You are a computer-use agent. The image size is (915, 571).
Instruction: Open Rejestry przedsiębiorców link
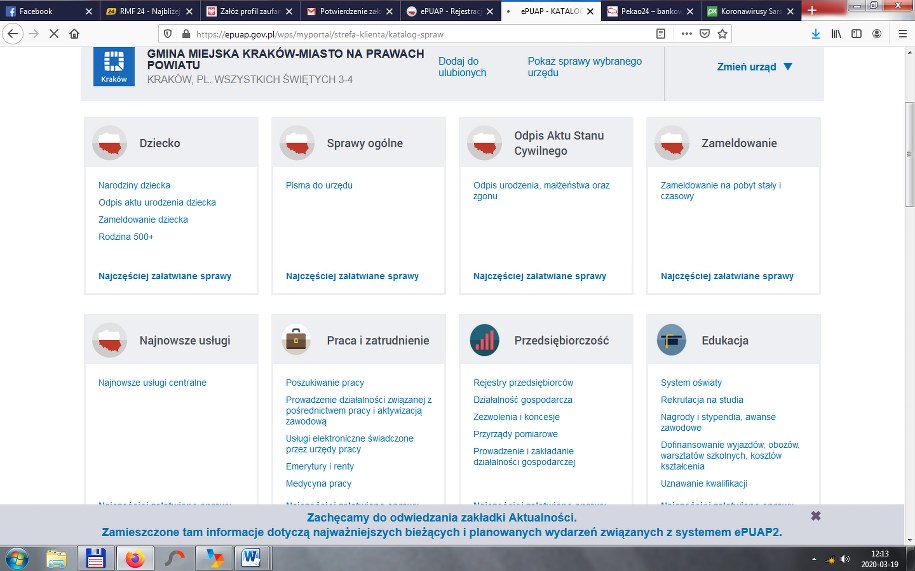(523, 383)
